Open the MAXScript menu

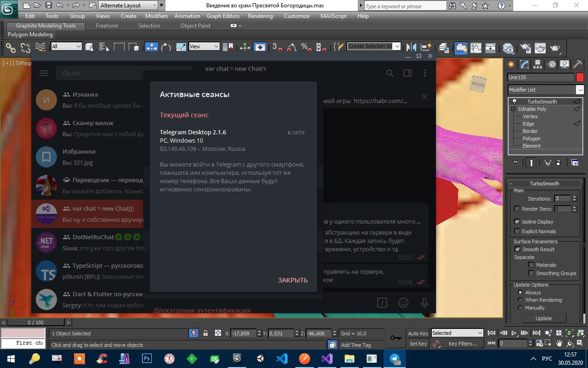click(x=334, y=16)
